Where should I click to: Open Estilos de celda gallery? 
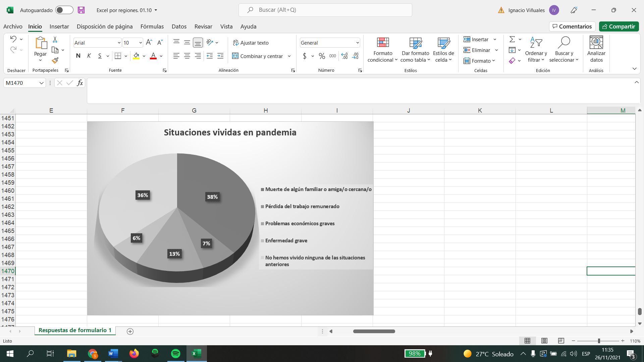point(443,50)
